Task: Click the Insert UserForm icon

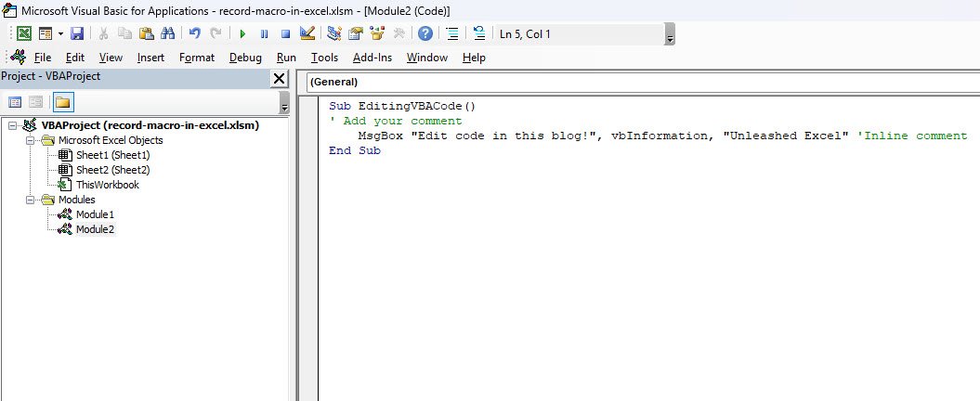Action: [x=45, y=33]
